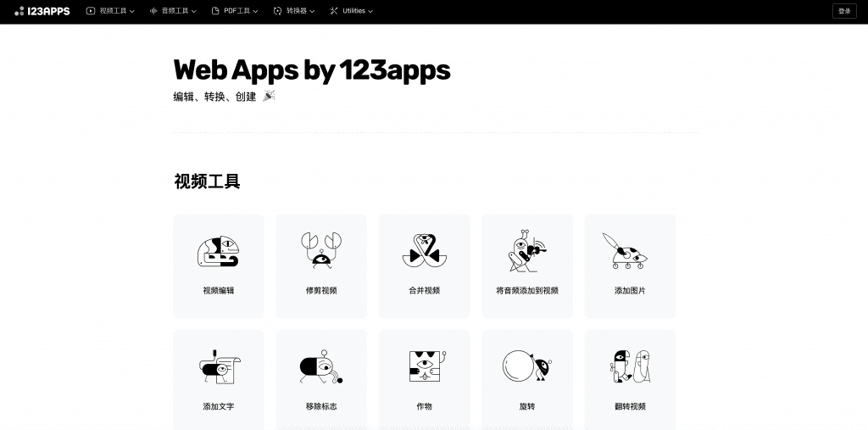Click the video play icon beside 视频工具

(90, 11)
